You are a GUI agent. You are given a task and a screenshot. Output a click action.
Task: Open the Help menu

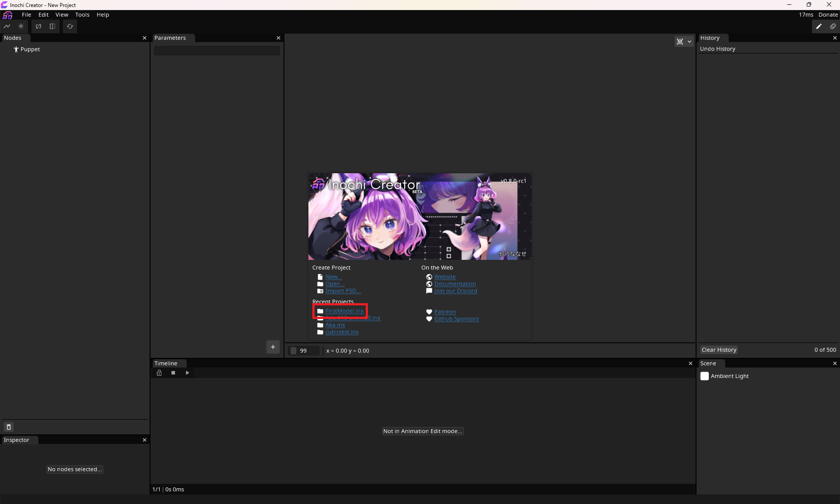(x=103, y=15)
